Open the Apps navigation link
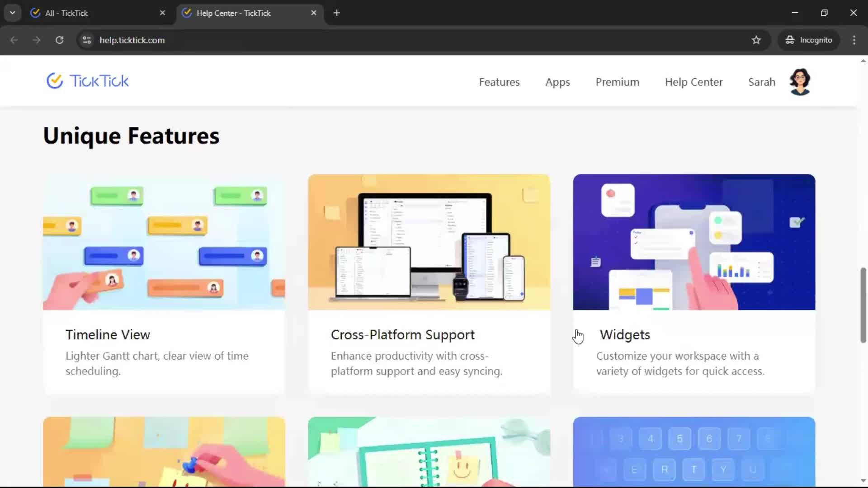The width and height of the screenshot is (868, 488). (x=557, y=82)
